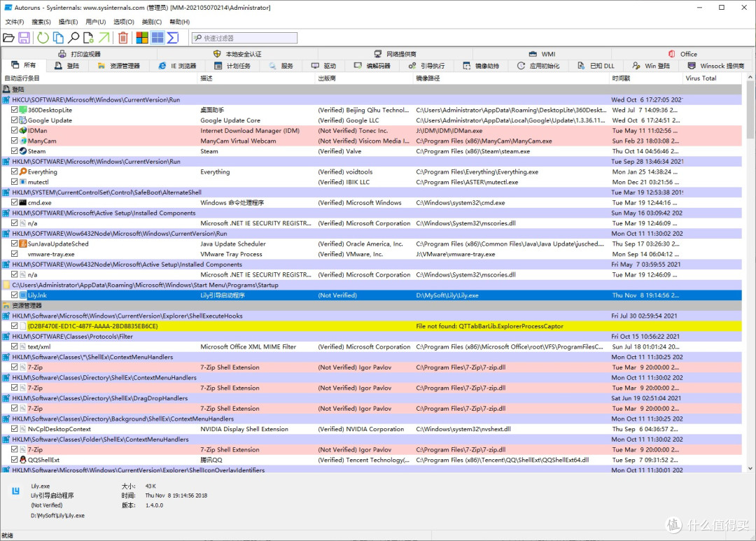Uncheck the Steam entry checkbox

pyautogui.click(x=15, y=151)
